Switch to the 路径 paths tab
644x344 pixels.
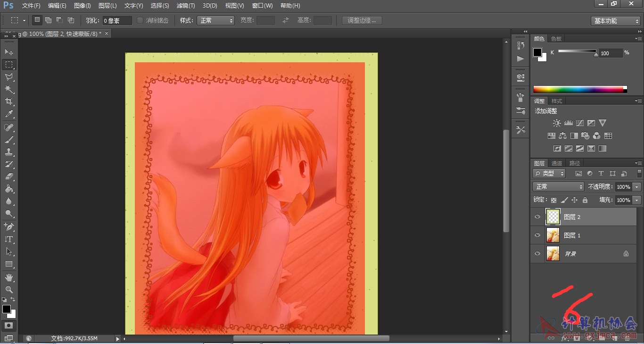pos(575,163)
